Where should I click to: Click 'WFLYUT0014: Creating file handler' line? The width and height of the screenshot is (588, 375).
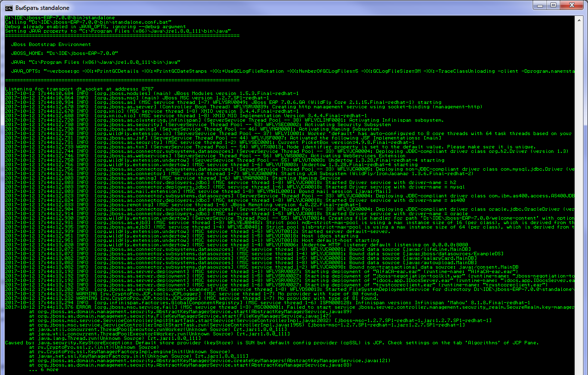click(289, 218)
